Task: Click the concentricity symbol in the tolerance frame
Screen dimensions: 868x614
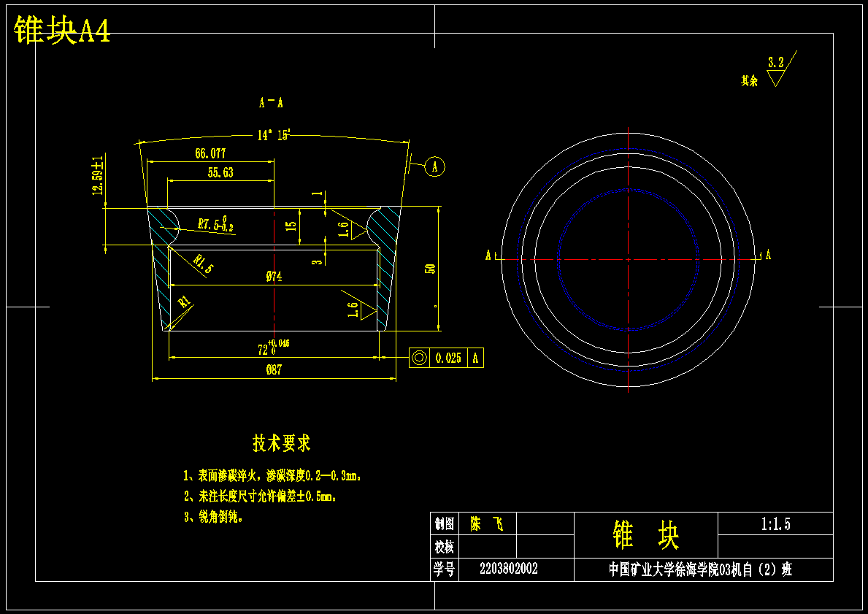Action: 420,358
